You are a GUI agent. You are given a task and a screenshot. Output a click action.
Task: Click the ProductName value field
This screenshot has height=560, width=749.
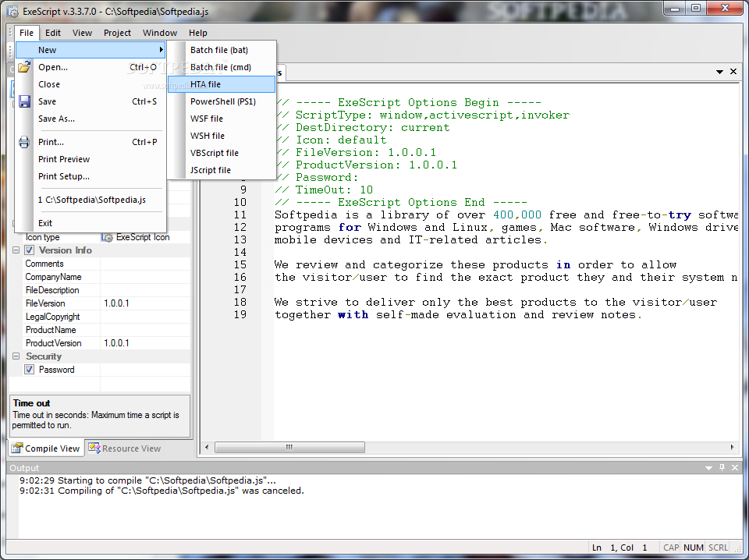[x=145, y=330]
